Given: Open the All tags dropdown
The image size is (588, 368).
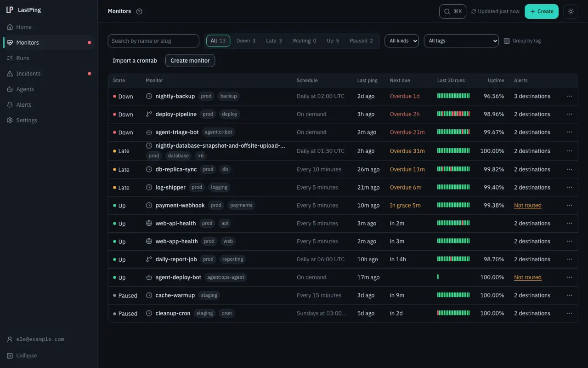Looking at the screenshot, I should (461, 41).
